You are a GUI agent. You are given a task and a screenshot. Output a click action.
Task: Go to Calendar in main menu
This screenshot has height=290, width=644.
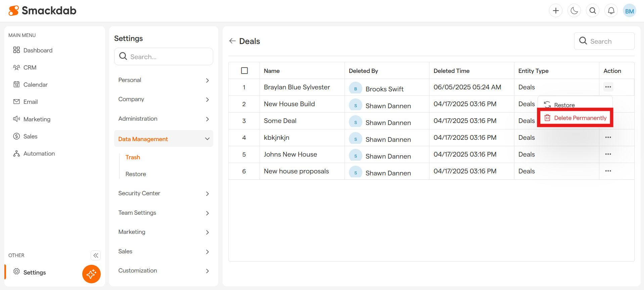[31, 84]
